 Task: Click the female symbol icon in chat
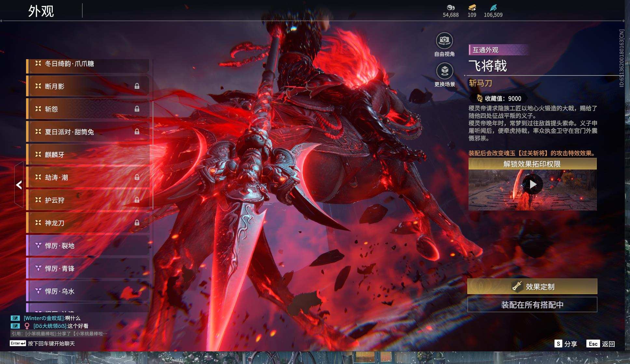click(x=27, y=326)
